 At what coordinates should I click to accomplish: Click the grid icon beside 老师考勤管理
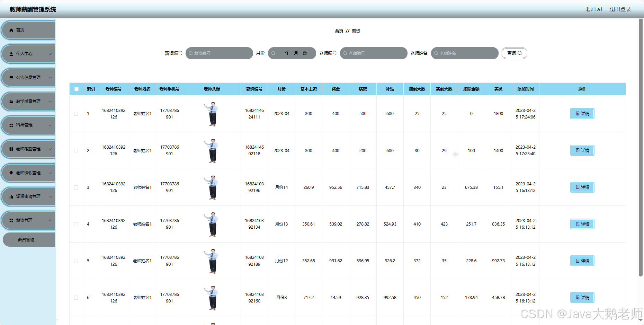[11, 149]
